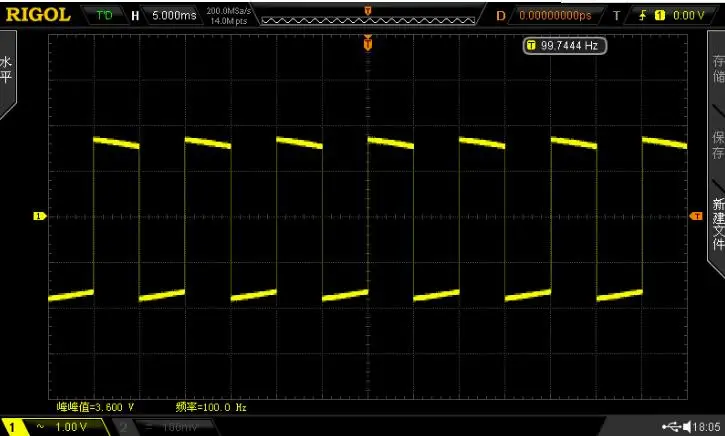Select the 保存 save menu item
This screenshot has width=725, height=436.
718,144
